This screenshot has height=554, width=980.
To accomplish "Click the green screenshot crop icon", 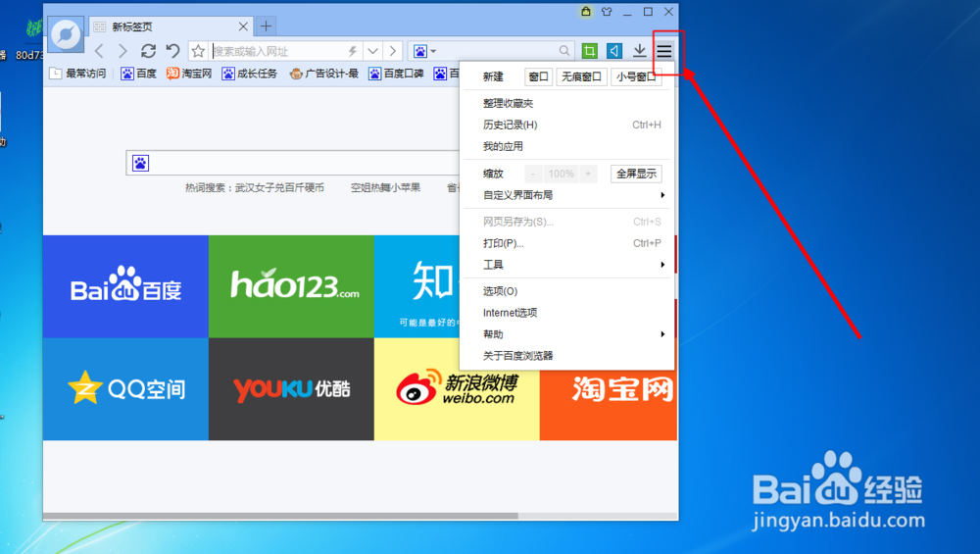I will pyautogui.click(x=589, y=51).
